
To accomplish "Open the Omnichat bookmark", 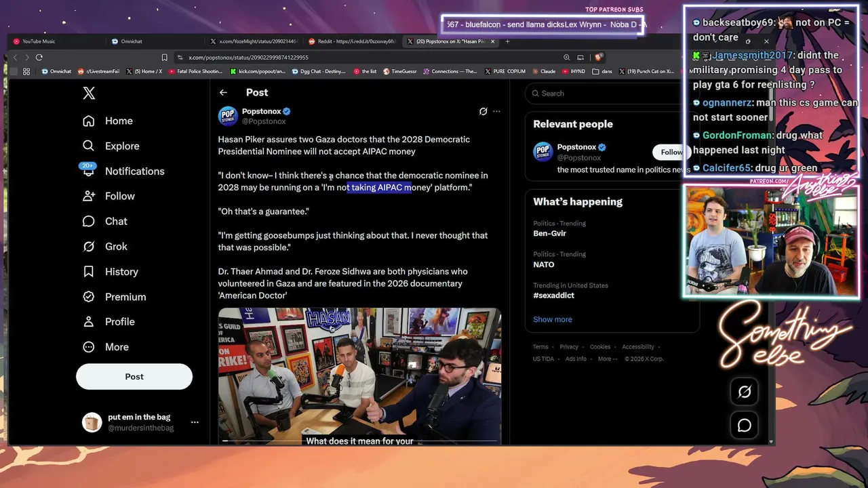I will [56, 71].
